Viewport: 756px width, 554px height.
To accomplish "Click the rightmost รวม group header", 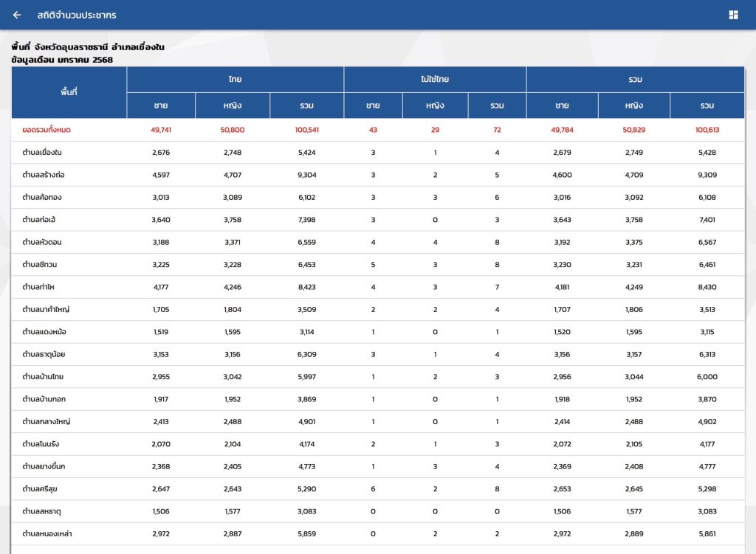I will tap(635, 79).
